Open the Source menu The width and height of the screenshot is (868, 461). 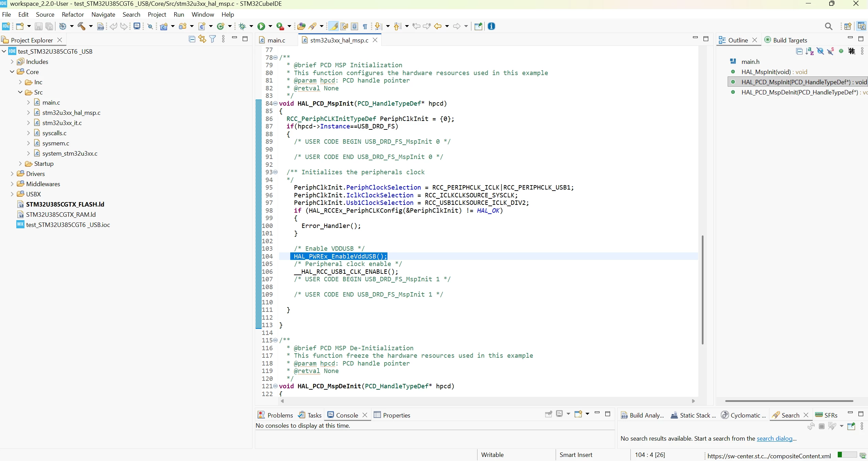45,15
